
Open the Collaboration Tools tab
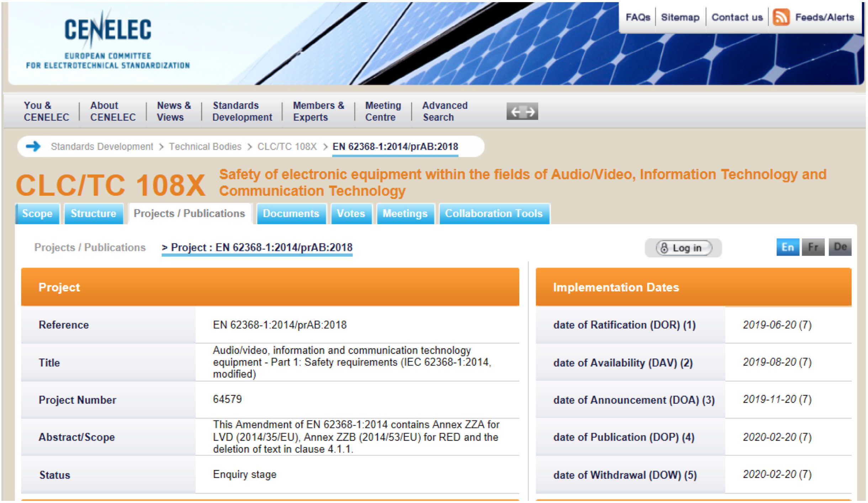point(494,213)
